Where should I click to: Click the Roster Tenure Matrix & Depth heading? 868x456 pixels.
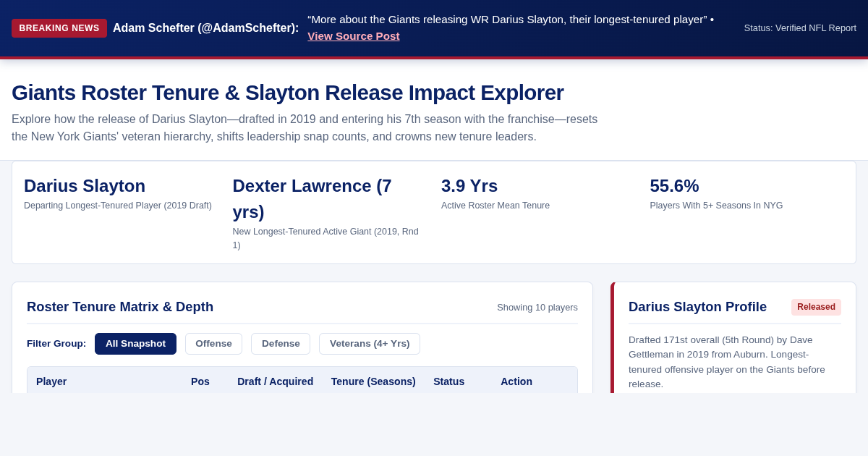pyautogui.click(x=120, y=307)
